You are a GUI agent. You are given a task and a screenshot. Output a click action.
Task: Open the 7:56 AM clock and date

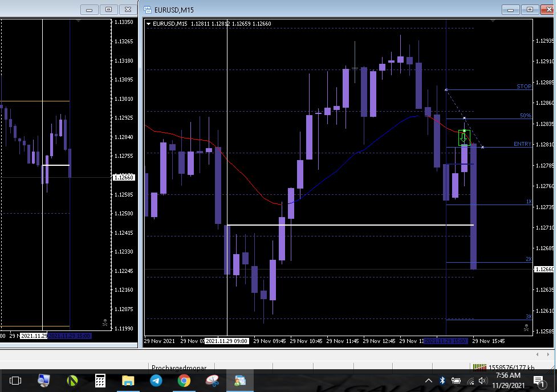point(508,380)
